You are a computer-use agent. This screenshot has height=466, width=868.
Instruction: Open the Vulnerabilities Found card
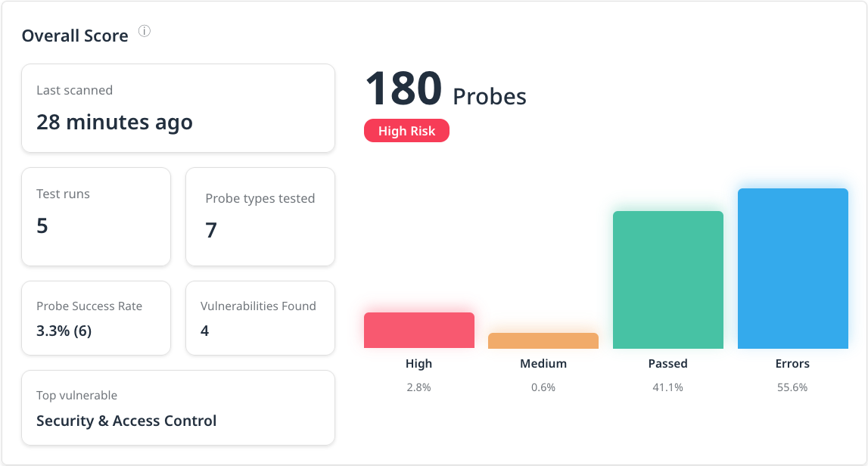260,318
